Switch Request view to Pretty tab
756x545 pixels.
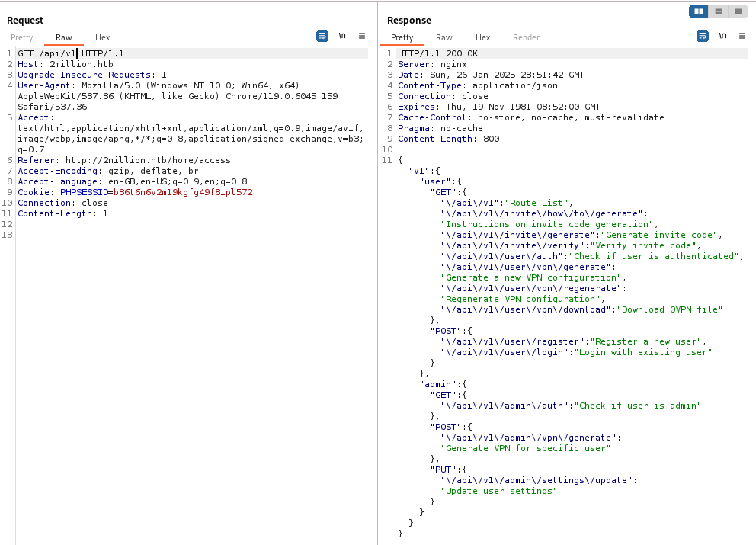tap(22, 37)
